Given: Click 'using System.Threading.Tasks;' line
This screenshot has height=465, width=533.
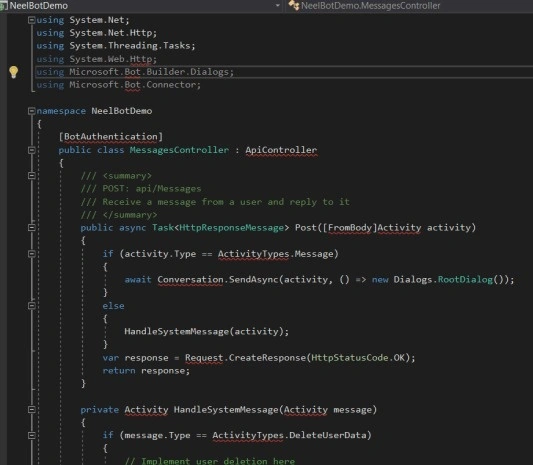Looking at the screenshot, I should tap(116, 46).
